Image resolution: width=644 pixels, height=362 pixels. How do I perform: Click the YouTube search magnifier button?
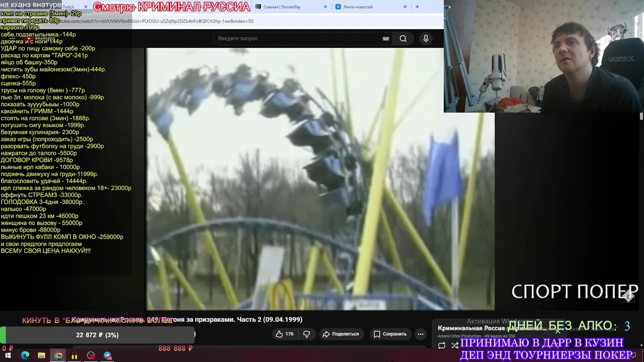tap(403, 39)
